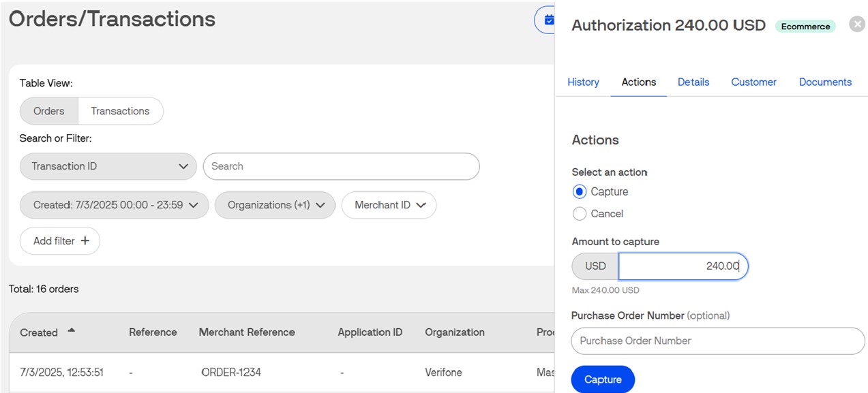Select the ORDER-1234 merchant reference cell

click(x=231, y=373)
